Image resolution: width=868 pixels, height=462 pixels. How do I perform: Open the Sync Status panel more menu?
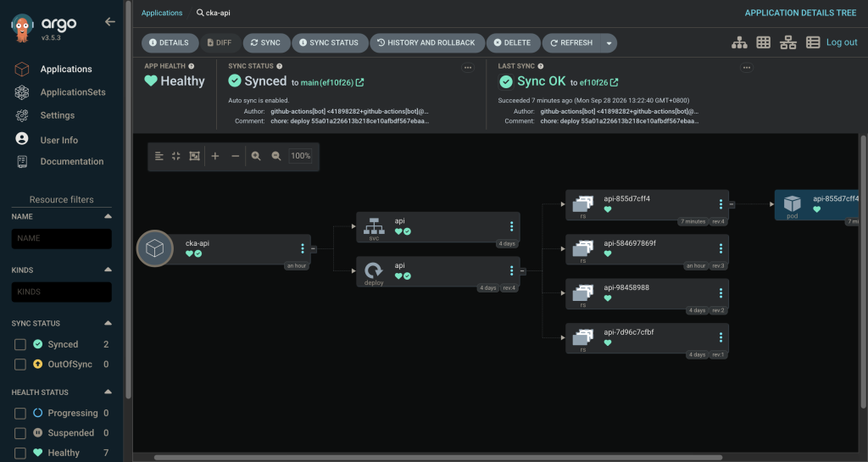coord(468,68)
